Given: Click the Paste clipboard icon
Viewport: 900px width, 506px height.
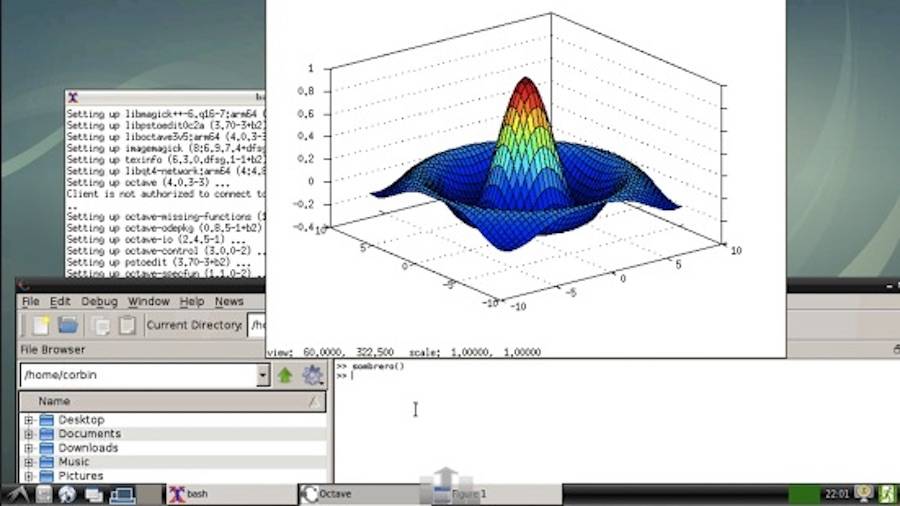Looking at the screenshot, I should pos(127,325).
